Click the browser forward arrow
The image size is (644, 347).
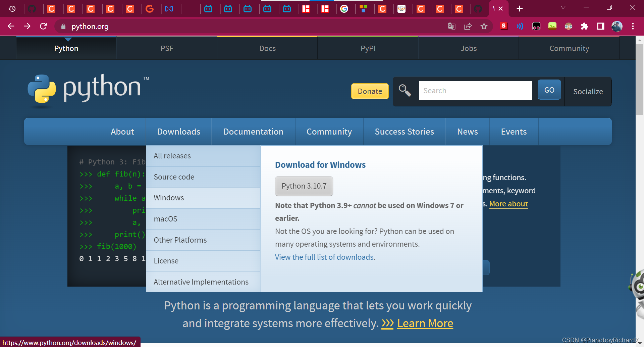pos(27,26)
